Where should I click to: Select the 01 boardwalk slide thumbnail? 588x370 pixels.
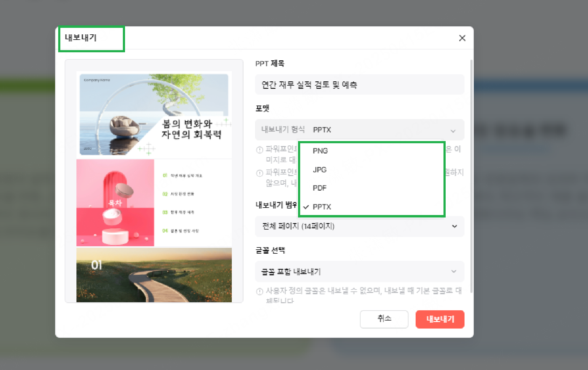[x=154, y=275]
